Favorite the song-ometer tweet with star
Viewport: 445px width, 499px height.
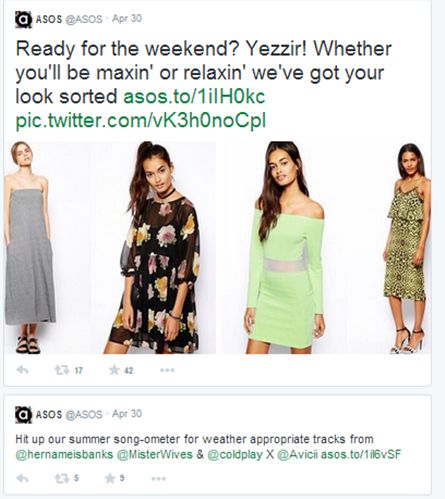[110, 478]
